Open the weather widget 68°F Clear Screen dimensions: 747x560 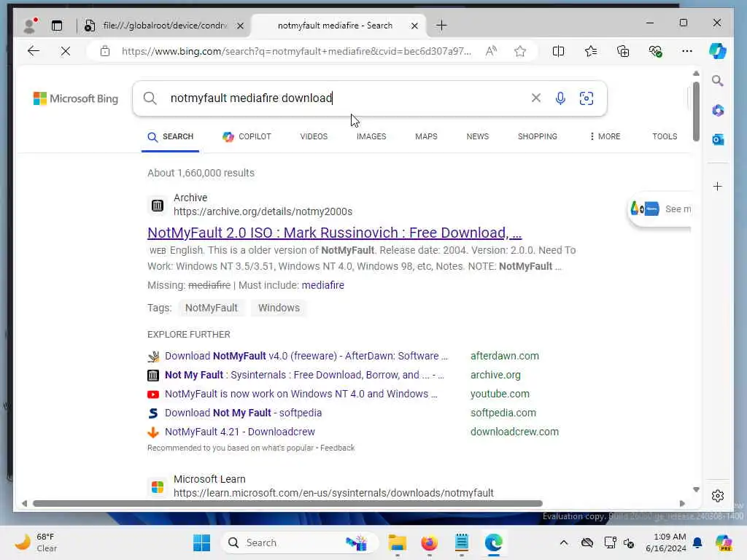click(36, 542)
